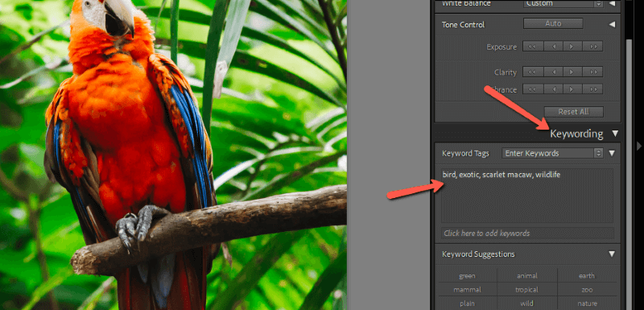The width and height of the screenshot is (644, 310).
Task: Open the Keyword Tags Enter Keywords dropdown
Action: tap(552, 153)
